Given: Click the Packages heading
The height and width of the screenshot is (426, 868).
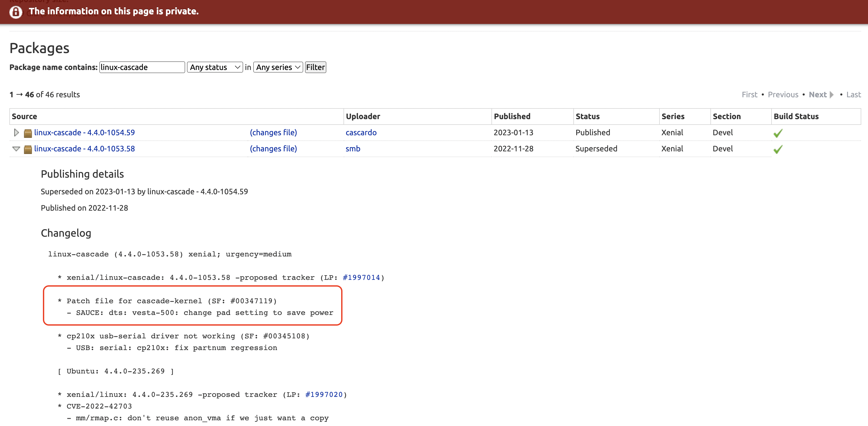Looking at the screenshot, I should 40,48.
